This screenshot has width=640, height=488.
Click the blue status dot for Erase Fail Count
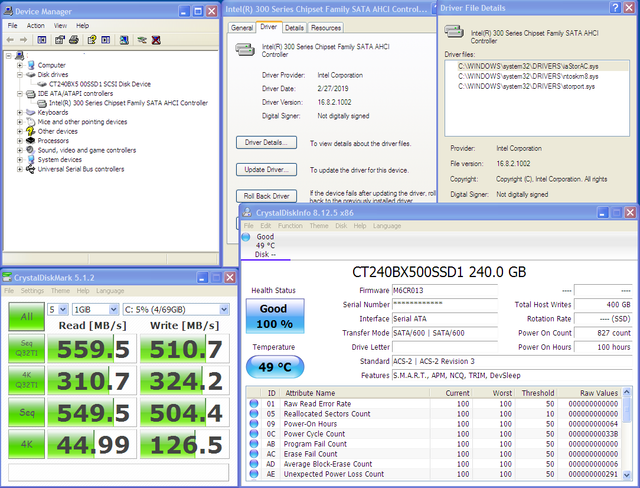[254, 453]
